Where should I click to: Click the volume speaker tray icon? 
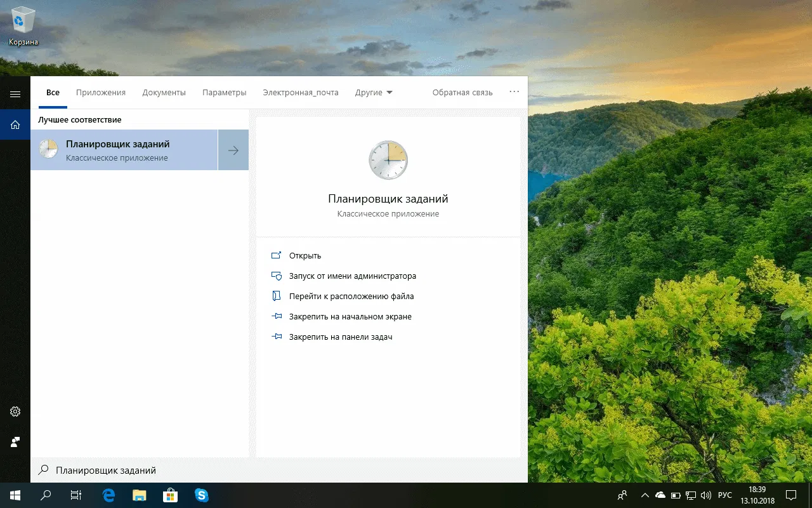point(706,495)
